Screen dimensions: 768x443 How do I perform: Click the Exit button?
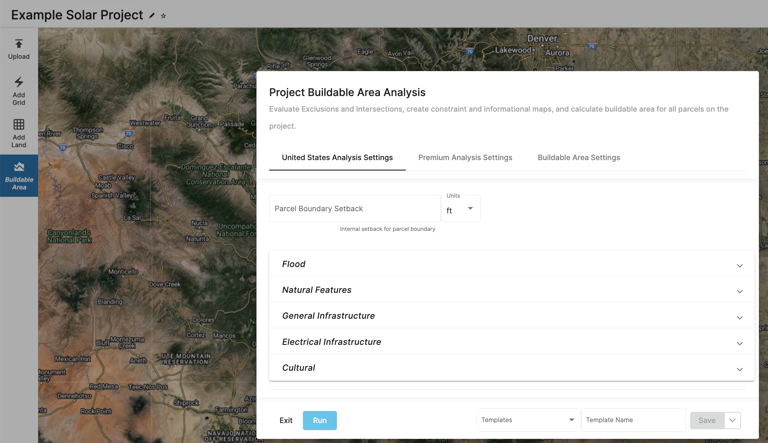[286, 420]
